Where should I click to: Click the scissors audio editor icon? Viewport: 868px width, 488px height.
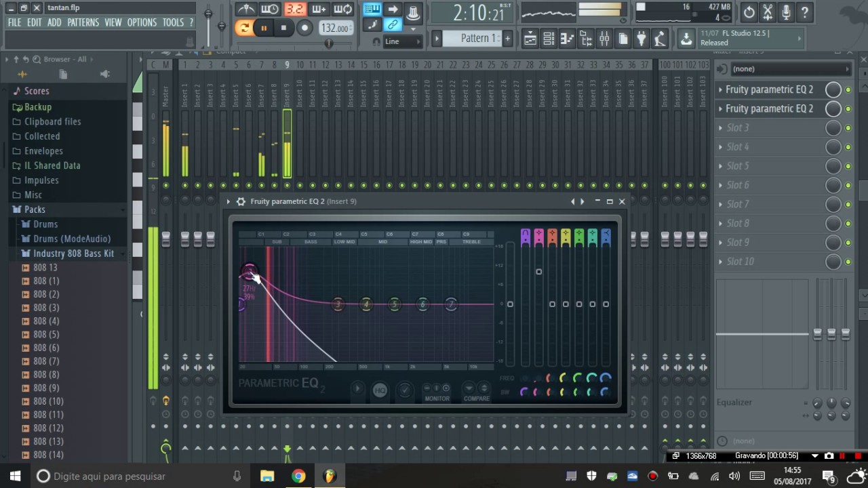click(767, 12)
